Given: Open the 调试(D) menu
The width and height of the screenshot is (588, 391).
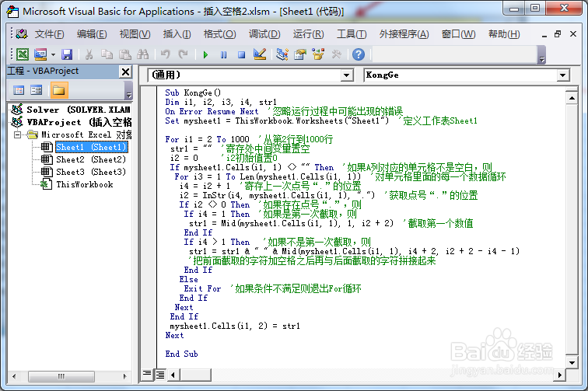Looking at the screenshot, I should pos(264,34).
